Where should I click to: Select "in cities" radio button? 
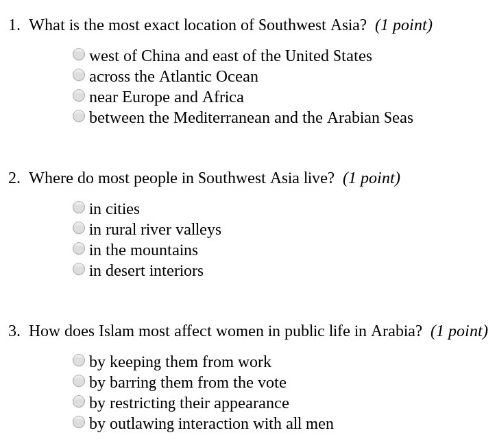(x=79, y=207)
